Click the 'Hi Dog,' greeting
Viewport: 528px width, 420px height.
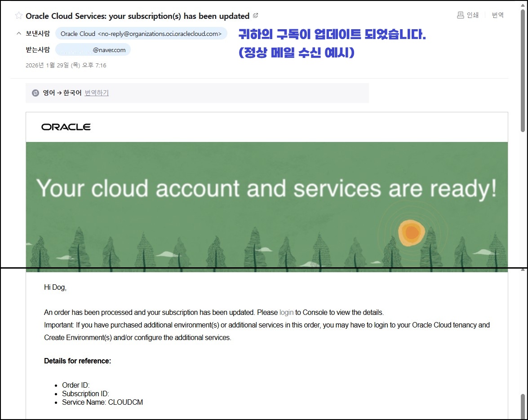click(55, 287)
